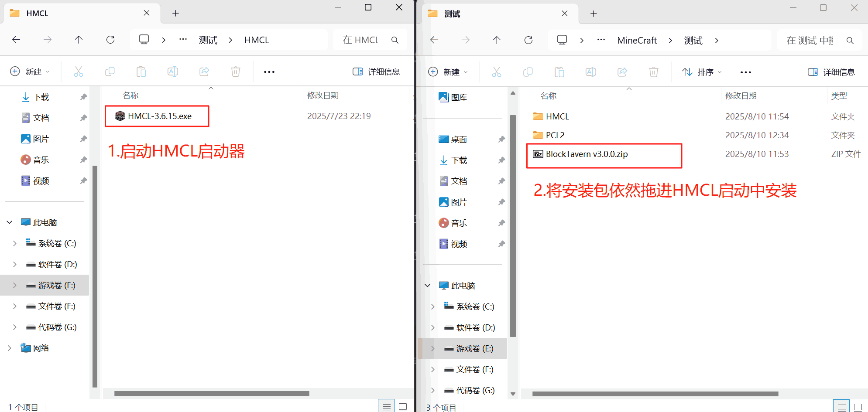Click Cut icon in HMCL window toolbar
This screenshot has height=412, width=868.
pos(79,72)
